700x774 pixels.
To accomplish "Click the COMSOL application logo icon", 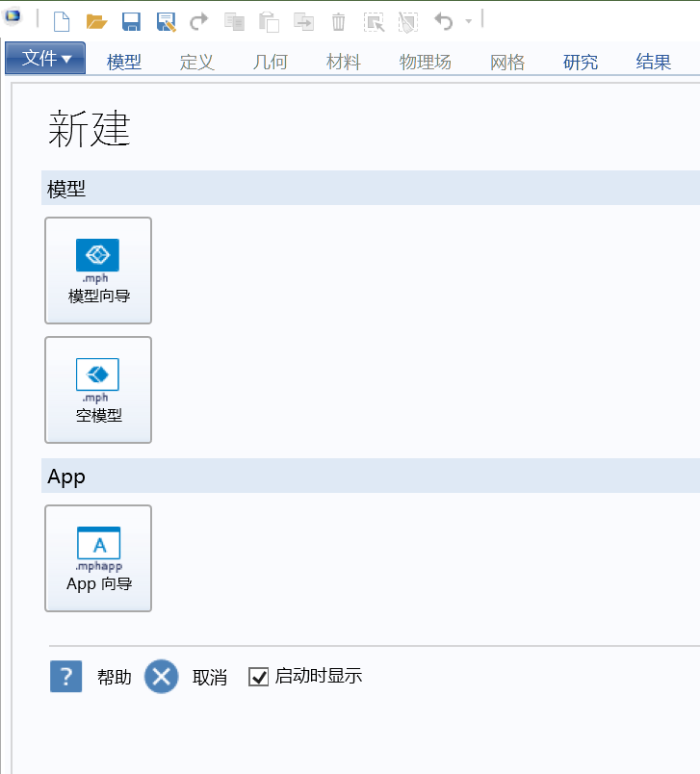I will (13, 16).
